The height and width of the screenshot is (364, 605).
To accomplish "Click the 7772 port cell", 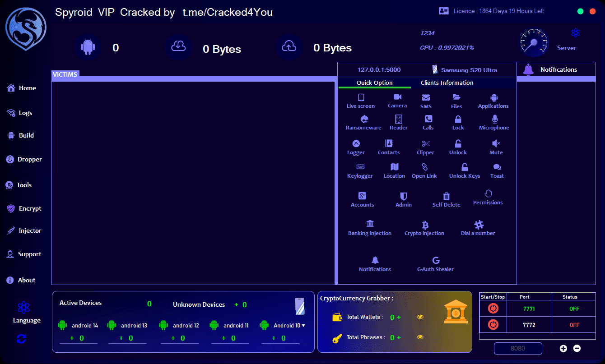I will 529,325.
